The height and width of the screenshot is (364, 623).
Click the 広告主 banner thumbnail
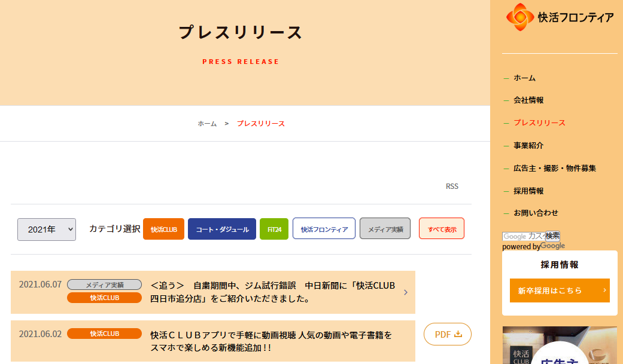pyautogui.click(x=560, y=345)
